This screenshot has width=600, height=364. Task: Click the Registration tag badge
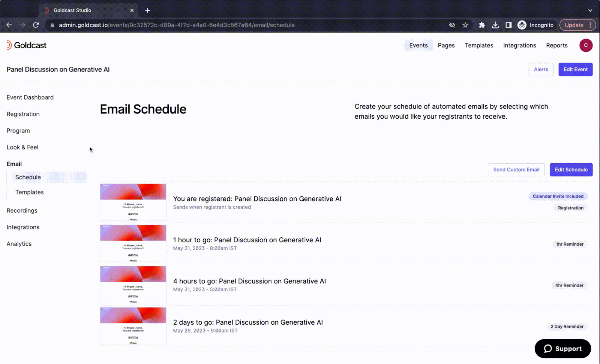[571, 208]
